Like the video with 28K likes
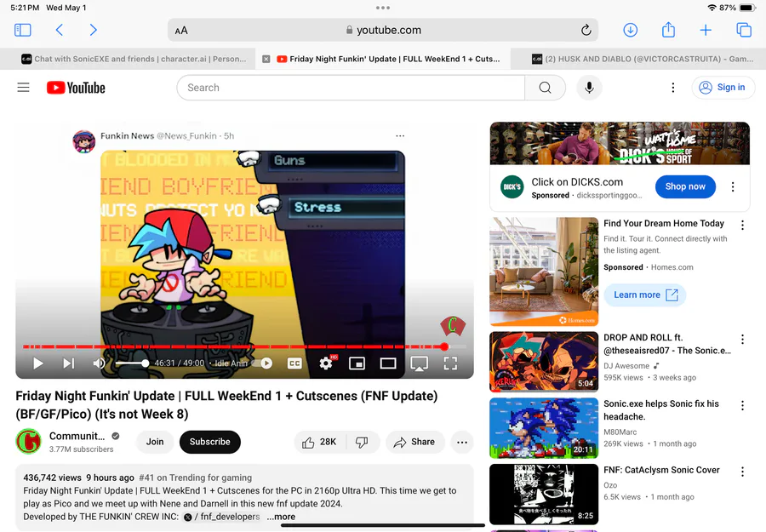This screenshot has height=532, width=766. tap(320, 442)
